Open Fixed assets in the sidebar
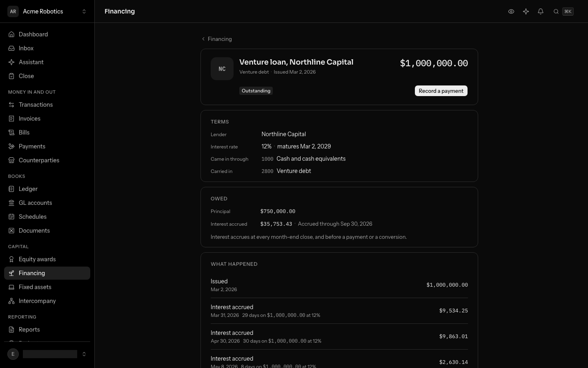The image size is (588, 368). click(47, 287)
